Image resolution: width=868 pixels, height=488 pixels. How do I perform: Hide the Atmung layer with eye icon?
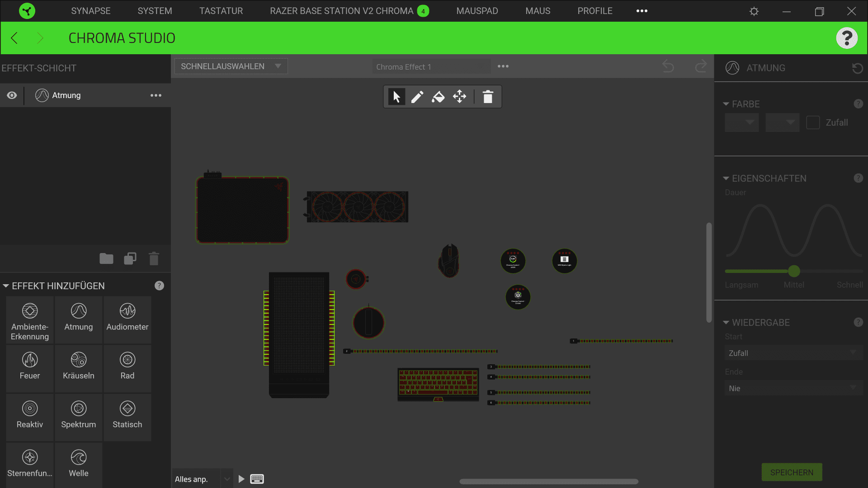12,95
